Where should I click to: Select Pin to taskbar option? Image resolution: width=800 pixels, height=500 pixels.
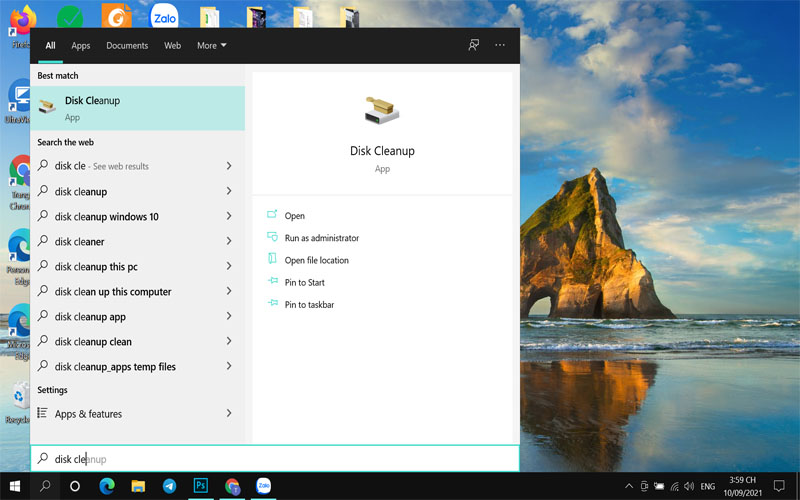309,304
